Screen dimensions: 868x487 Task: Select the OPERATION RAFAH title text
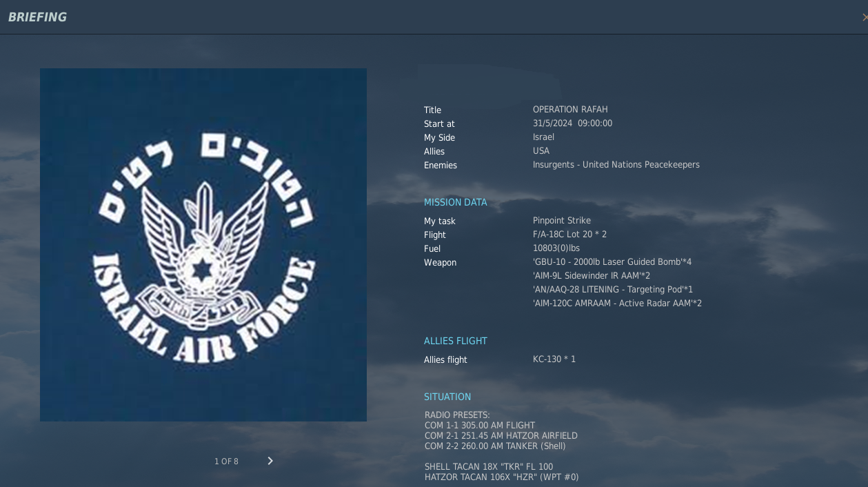click(x=570, y=110)
